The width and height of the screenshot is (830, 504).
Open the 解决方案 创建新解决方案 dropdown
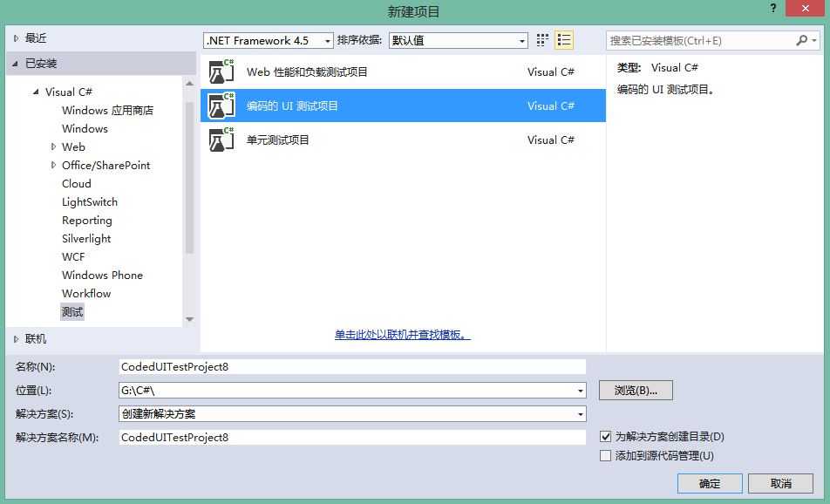pos(352,414)
